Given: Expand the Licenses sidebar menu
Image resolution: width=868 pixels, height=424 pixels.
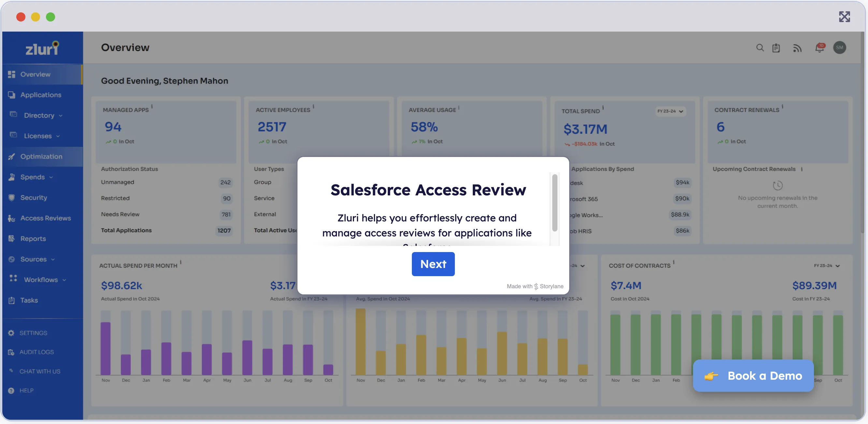Looking at the screenshot, I should click(x=42, y=136).
